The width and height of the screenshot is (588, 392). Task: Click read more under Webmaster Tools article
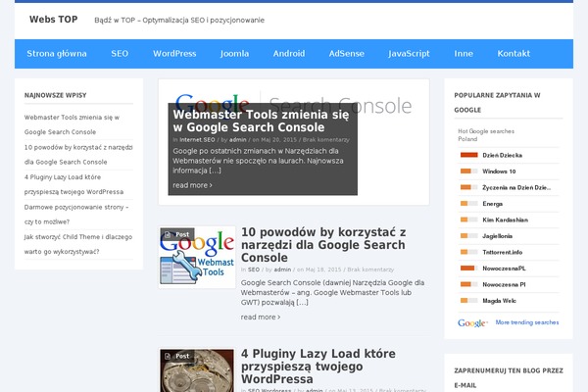tap(192, 184)
